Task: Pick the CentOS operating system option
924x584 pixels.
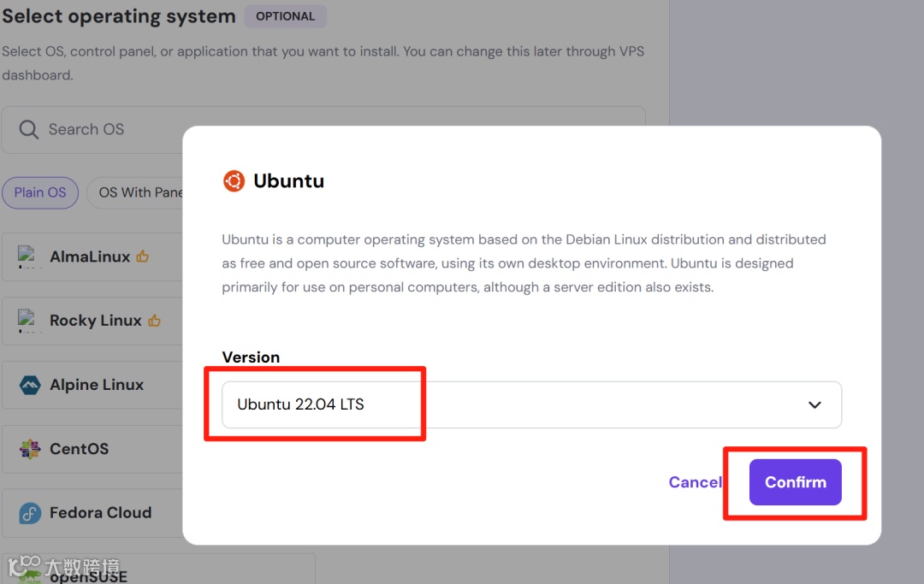Action: click(79, 449)
